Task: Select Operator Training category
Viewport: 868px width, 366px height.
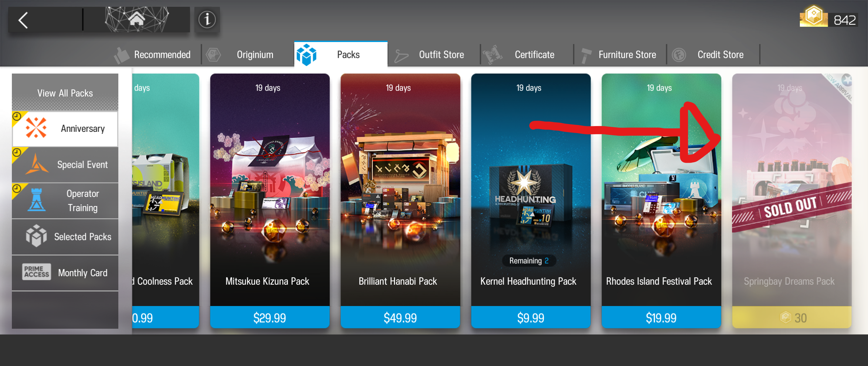Action: pos(65,201)
